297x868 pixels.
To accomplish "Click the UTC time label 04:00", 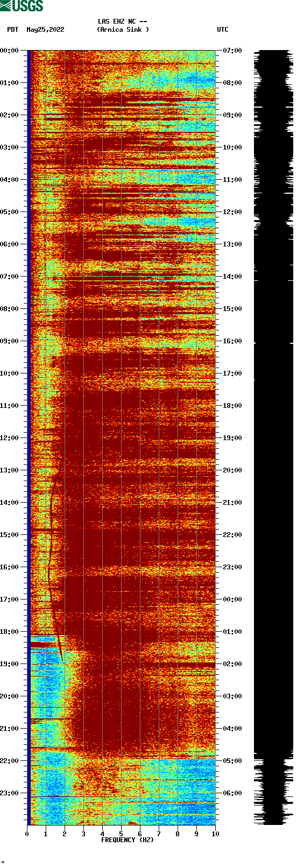I will (232, 729).
